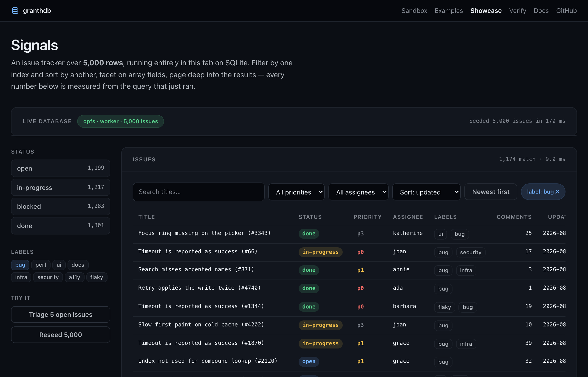The height and width of the screenshot is (377, 588).
Task: Click the Seeded 5,000 issues in 170 ms text
Action: point(517,121)
